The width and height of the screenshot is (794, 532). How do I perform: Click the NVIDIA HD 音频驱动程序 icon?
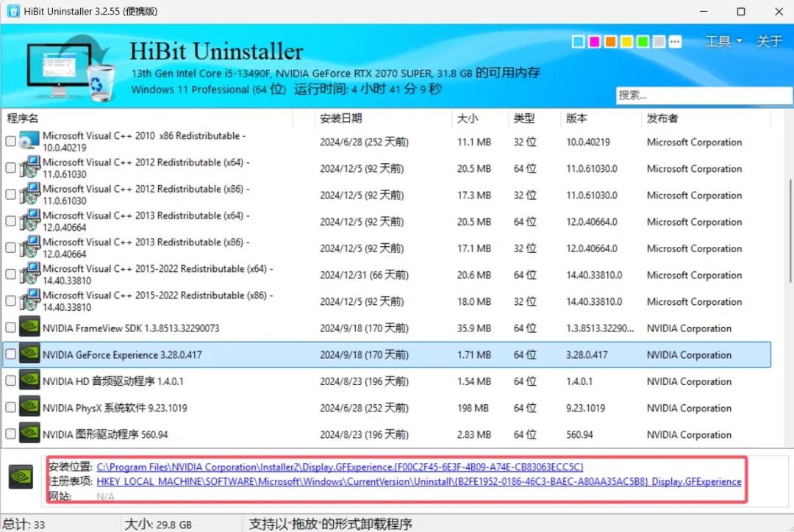click(29, 380)
